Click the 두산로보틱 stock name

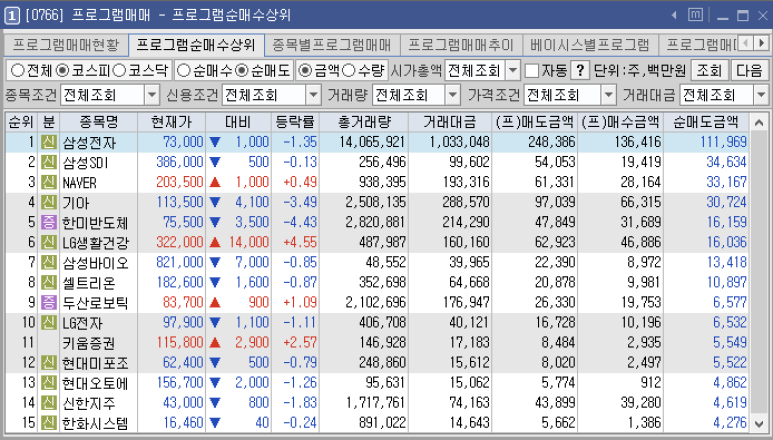[95, 303]
